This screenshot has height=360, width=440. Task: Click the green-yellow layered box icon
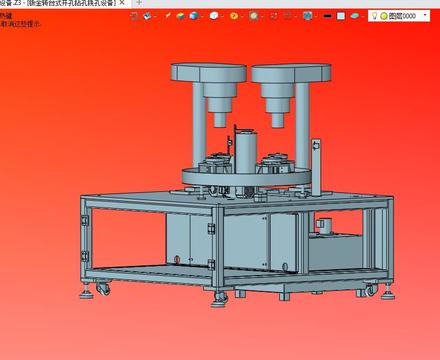click(x=180, y=16)
